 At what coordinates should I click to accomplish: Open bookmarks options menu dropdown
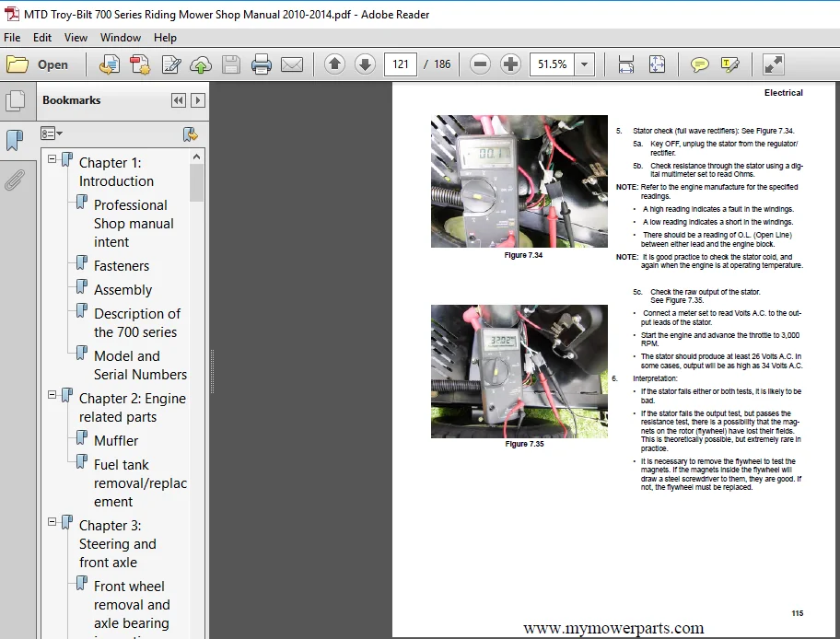(52, 133)
